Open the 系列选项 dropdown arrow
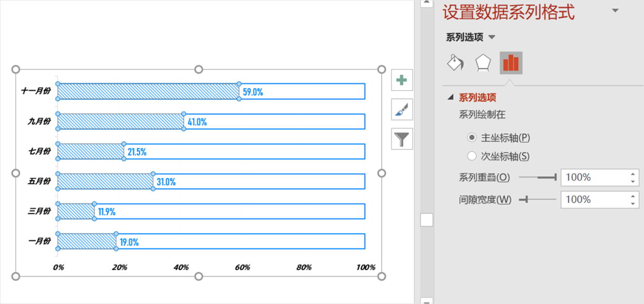The width and height of the screenshot is (644, 304). [492, 37]
